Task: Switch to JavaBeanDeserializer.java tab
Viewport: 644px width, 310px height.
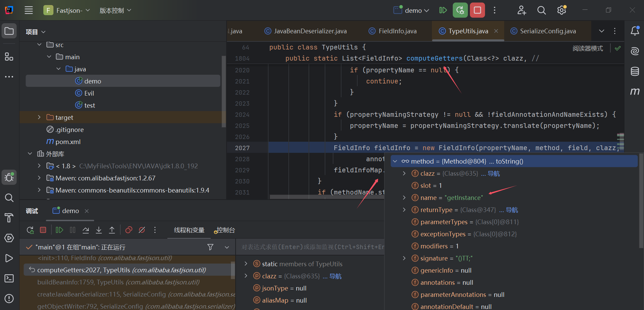Action: pyautogui.click(x=306, y=31)
